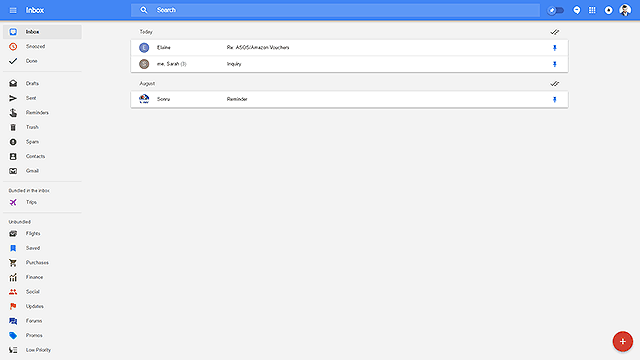Click the 'me, Sarah (3)' sender name
The image size is (640, 360).
[171, 64]
